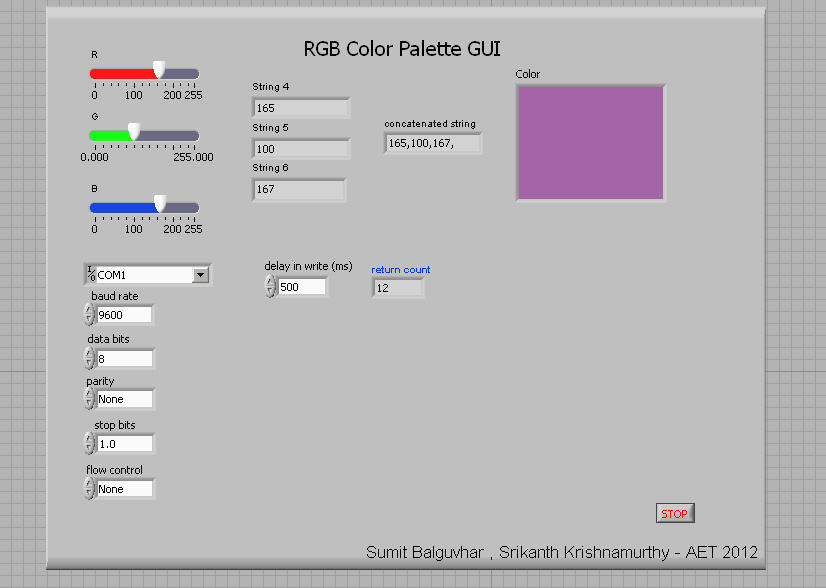Click the 'String 4' label

(x=271, y=87)
